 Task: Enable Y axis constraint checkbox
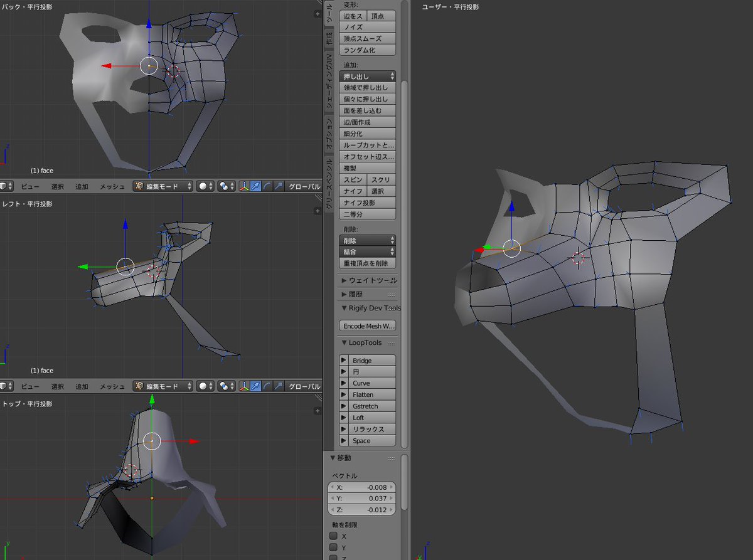click(x=333, y=547)
